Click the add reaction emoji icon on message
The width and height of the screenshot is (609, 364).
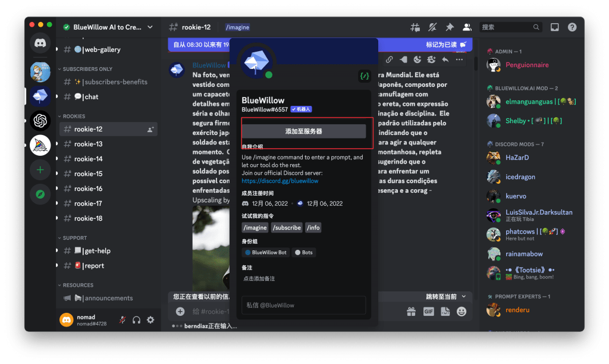(417, 59)
